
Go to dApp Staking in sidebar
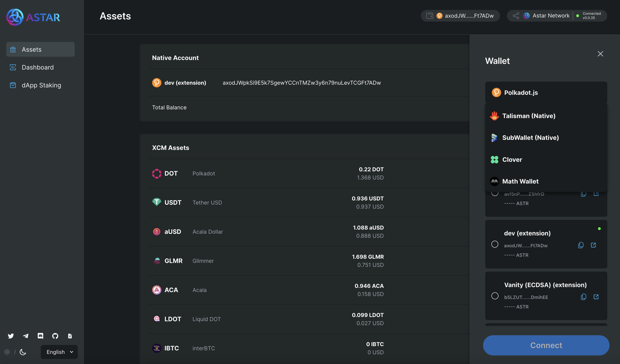[x=41, y=85]
